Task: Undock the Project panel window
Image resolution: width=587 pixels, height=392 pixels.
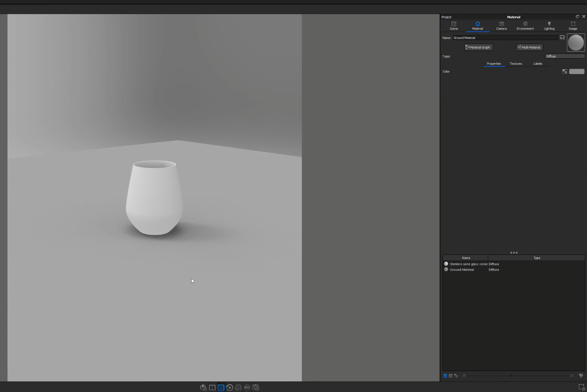Action: pyautogui.click(x=577, y=17)
